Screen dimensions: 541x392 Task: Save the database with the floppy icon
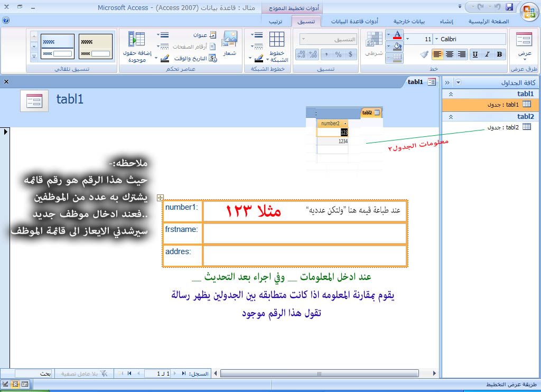point(509,6)
